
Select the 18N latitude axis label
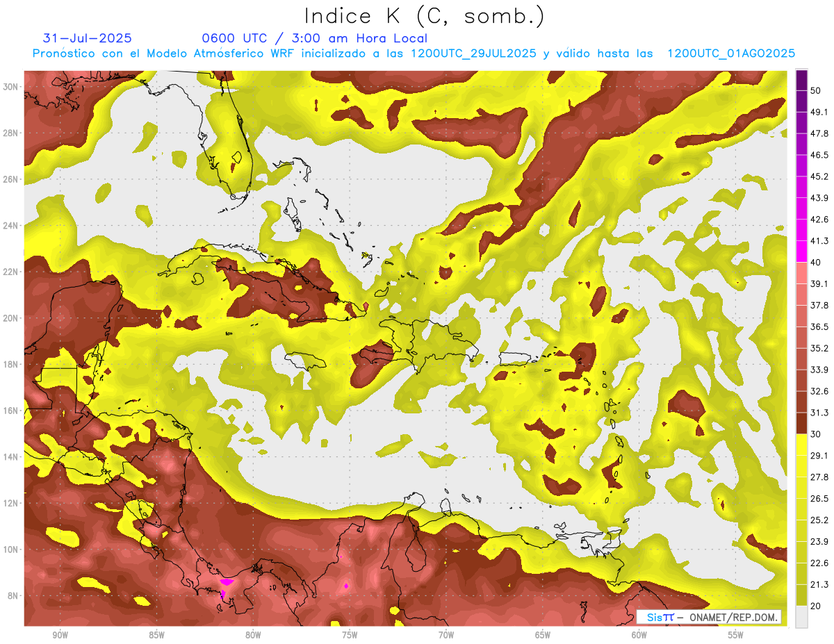tap(12, 365)
